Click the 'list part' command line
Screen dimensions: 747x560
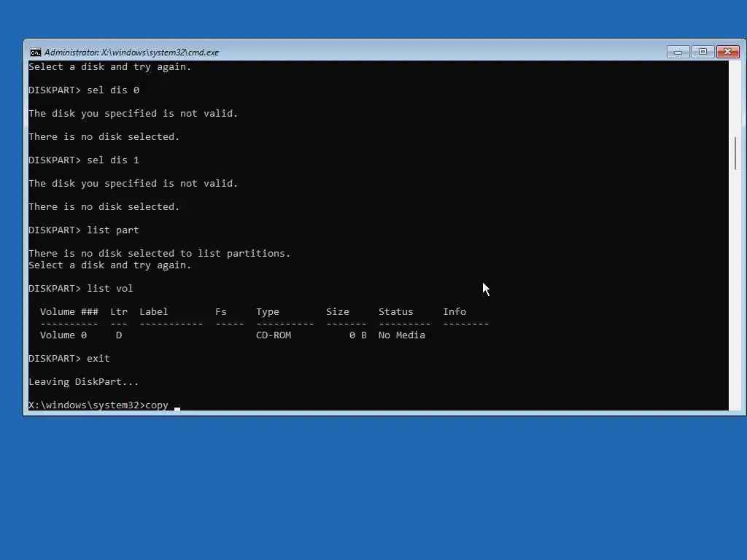point(84,230)
